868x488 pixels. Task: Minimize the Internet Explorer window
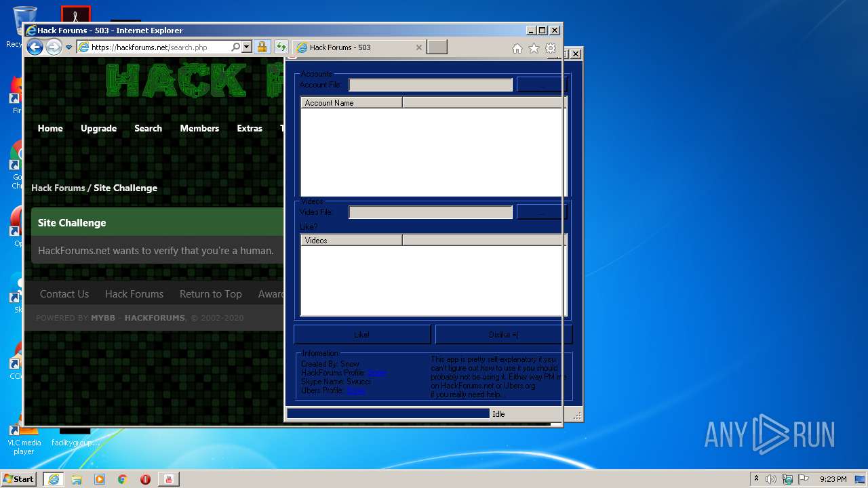point(530,30)
